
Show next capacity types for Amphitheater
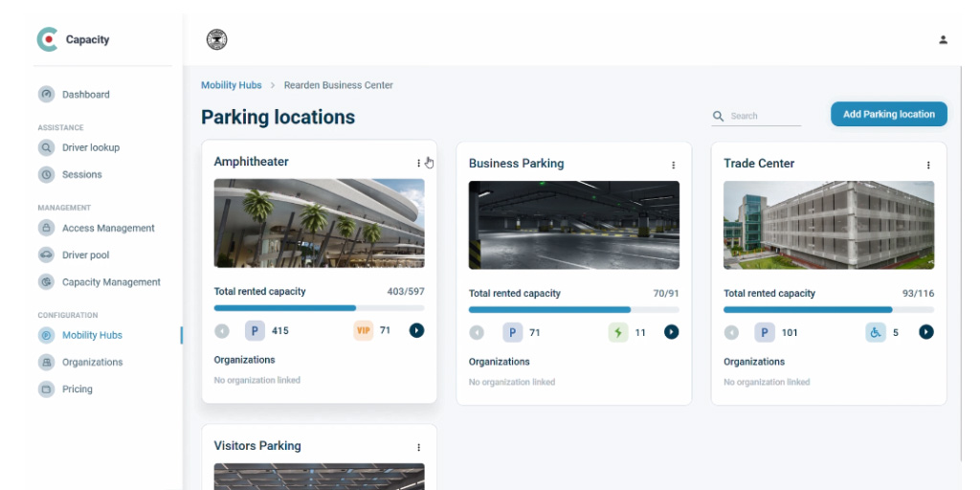416,330
